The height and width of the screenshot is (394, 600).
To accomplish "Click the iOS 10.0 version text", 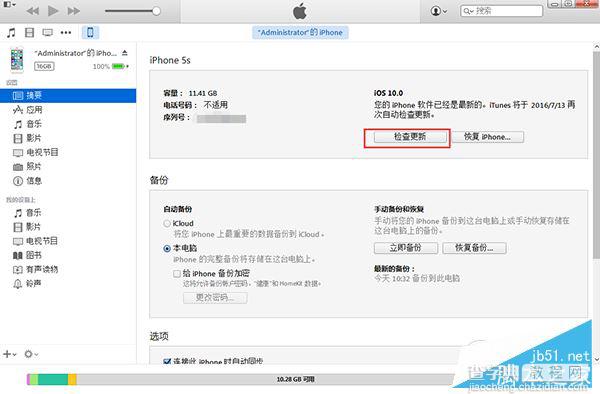I will [x=388, y=93].
